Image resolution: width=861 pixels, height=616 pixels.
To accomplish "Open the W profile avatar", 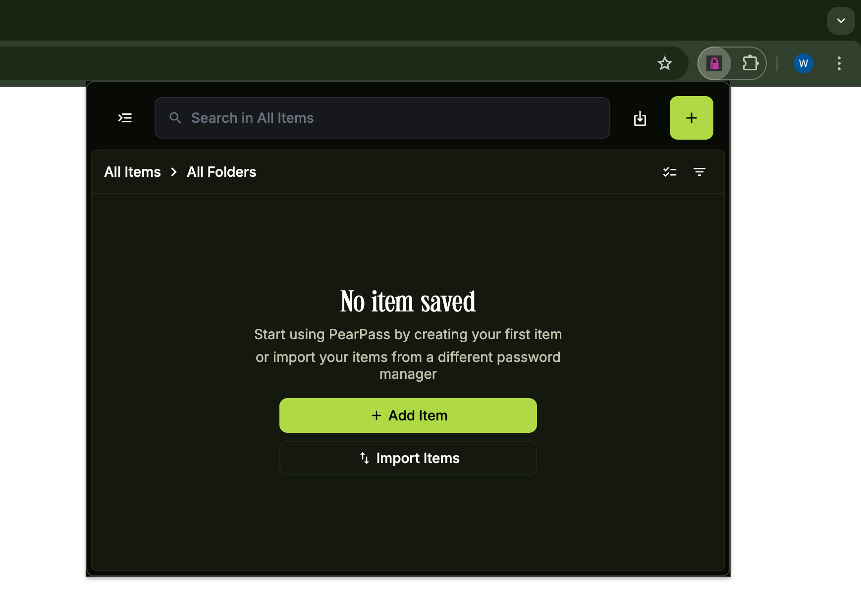I will (803, 63).
